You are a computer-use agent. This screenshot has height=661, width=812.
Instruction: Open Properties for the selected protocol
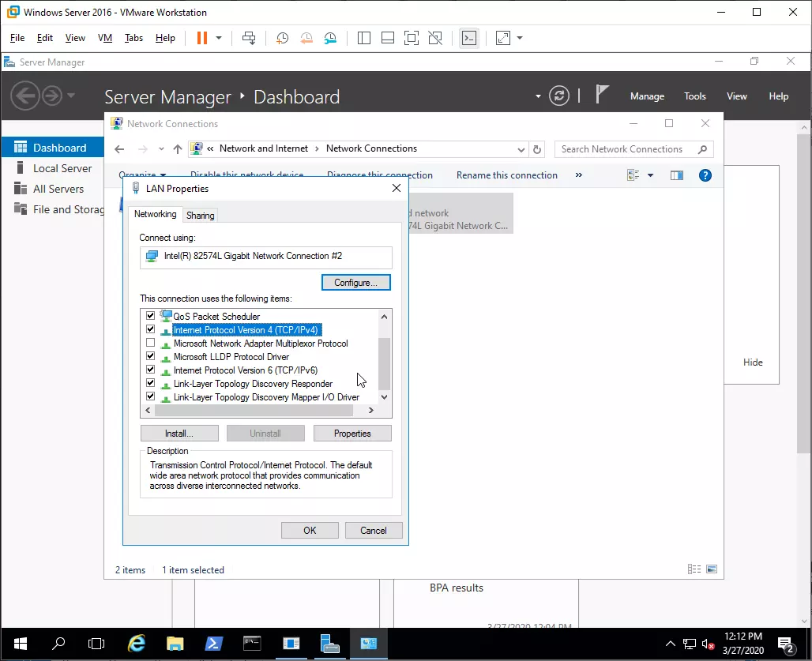(352, 434)
